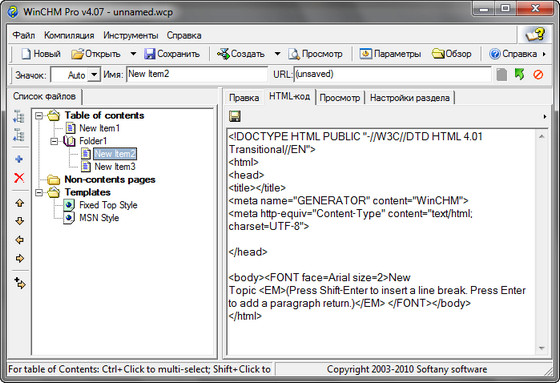Open the dropdown arrow next to Создать
Viewport: 560px width, 383px height.
pos(278,54)
